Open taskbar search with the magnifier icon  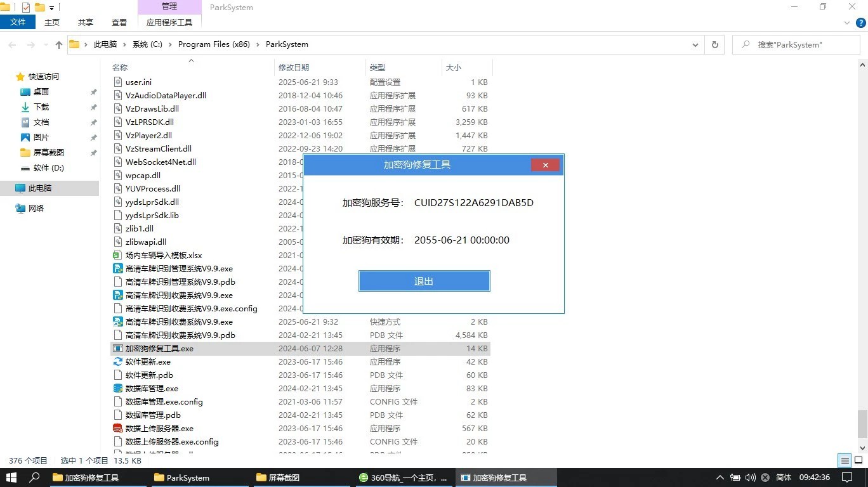(35, 477)
